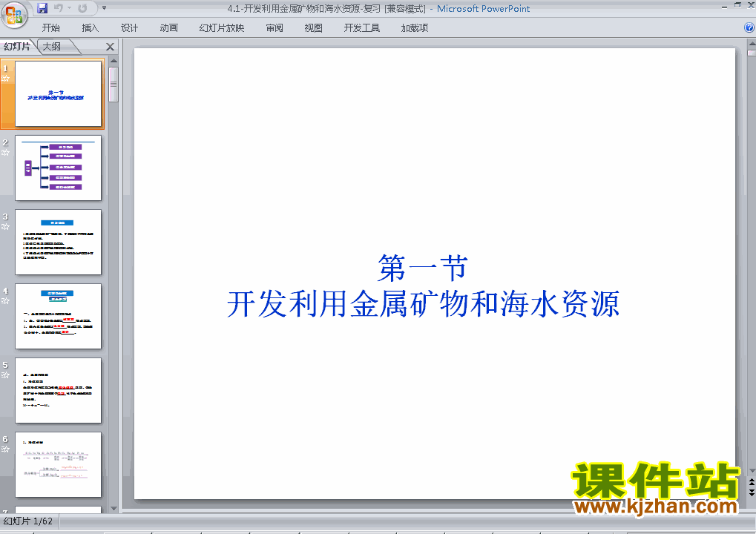Image resolution: width=756 pixels, height=534 pixels.
Task: Click the 幻灯片 1/62 status bar indicator
Action: click(x=28, y=521)
